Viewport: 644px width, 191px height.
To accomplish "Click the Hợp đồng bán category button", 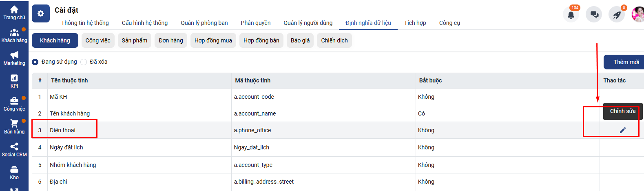I will click(x=261, y=40).
